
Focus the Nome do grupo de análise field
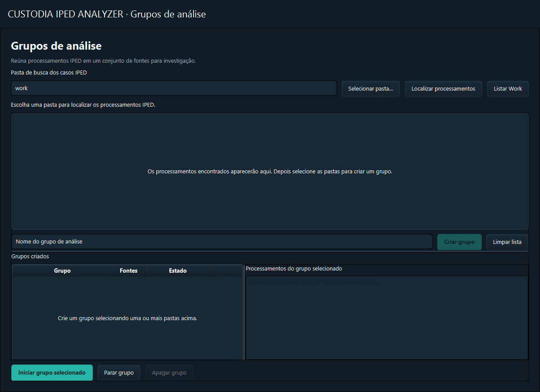(222, 241)
